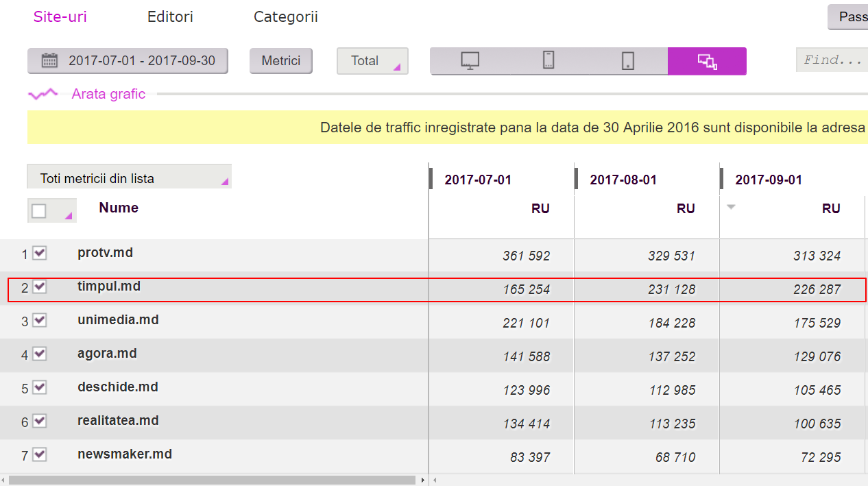Screen dimensions: 868x488
Task: Select the tablet device filter icon
Action: click(x=628, y=61)
